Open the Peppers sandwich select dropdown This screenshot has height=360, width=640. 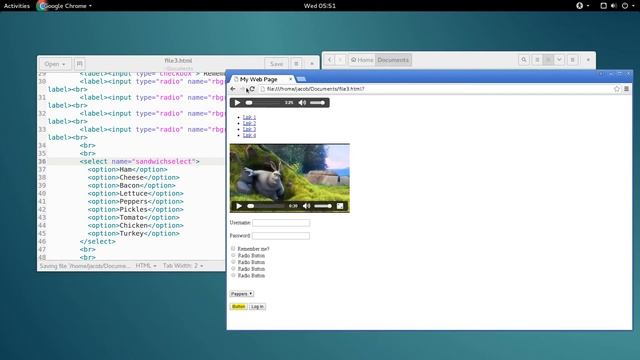click(x=242, y=294)
